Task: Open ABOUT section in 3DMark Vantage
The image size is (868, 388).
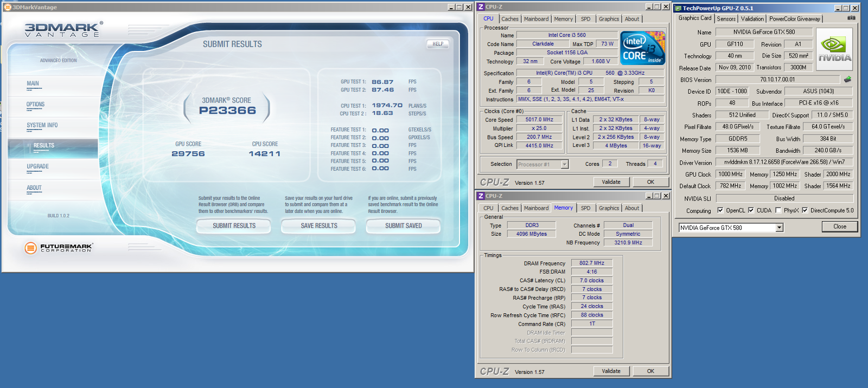Action: tap(34, 188)
